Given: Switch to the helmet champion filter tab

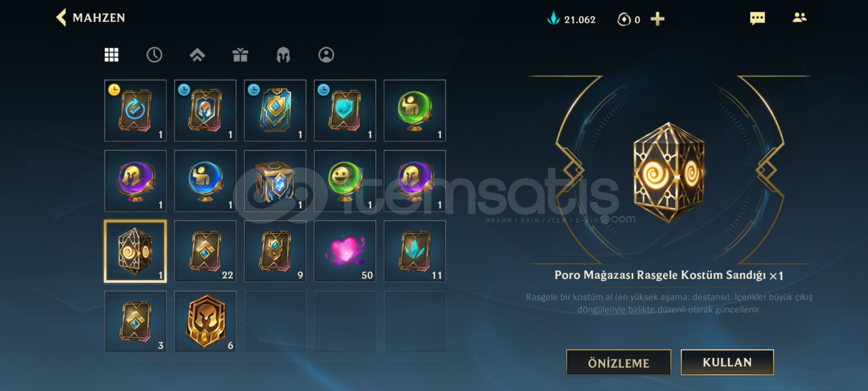Looking at the screenshot, I should 283,55.
